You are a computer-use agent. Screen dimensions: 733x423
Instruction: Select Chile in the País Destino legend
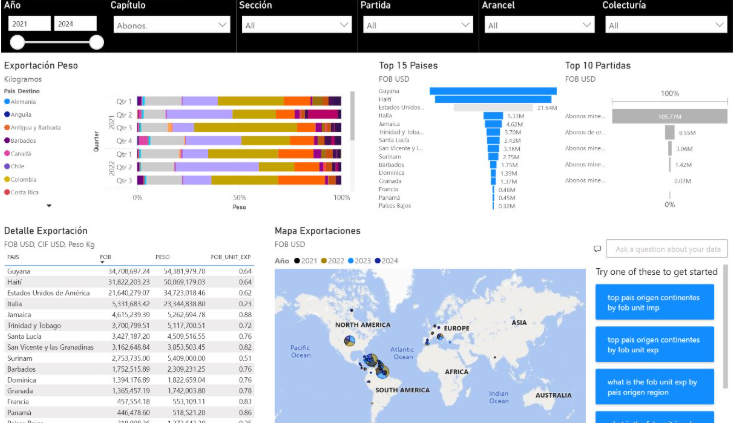click(14, 166)
